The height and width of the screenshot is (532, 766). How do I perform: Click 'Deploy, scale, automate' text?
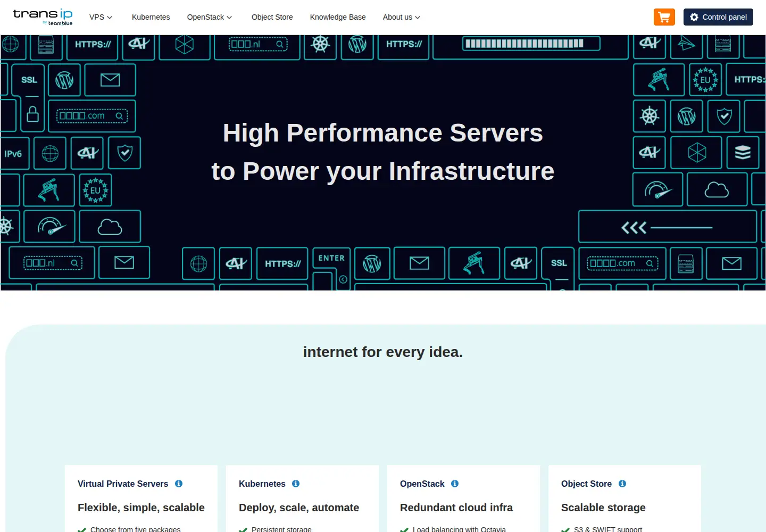pos(299,508)
